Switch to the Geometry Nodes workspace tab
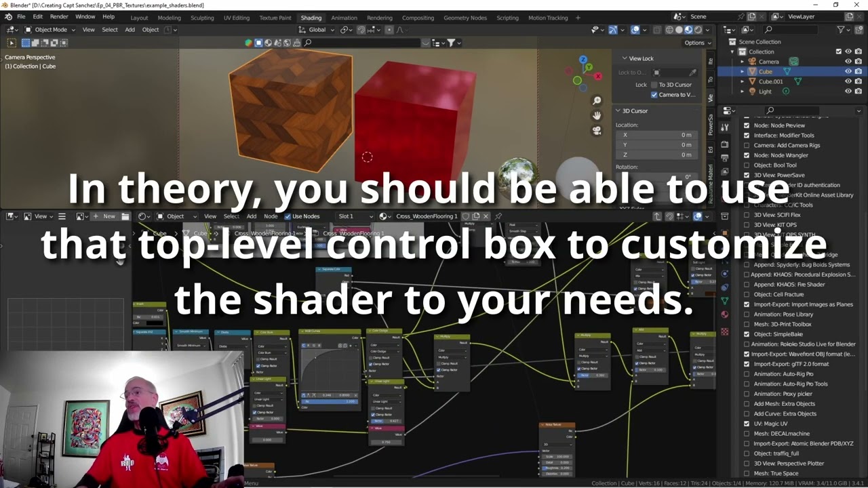Image resolution: width=868 pixels, height=488 pixels. (x=465, y=18)
